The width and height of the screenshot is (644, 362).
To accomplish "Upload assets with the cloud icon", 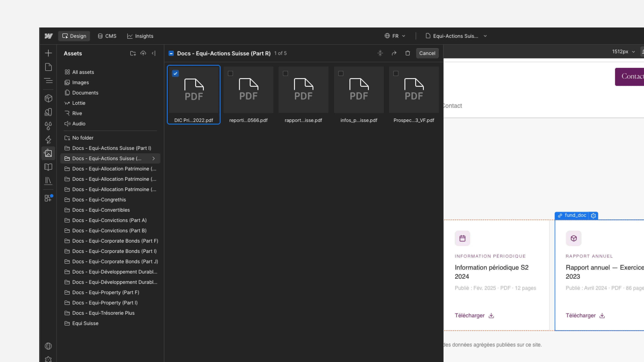I will point(143,53).
